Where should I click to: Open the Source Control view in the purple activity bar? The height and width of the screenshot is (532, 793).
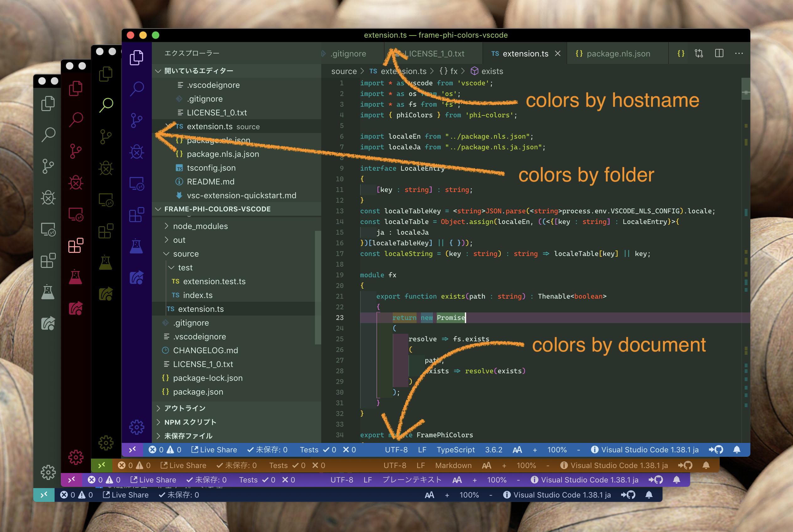[137, 120]
